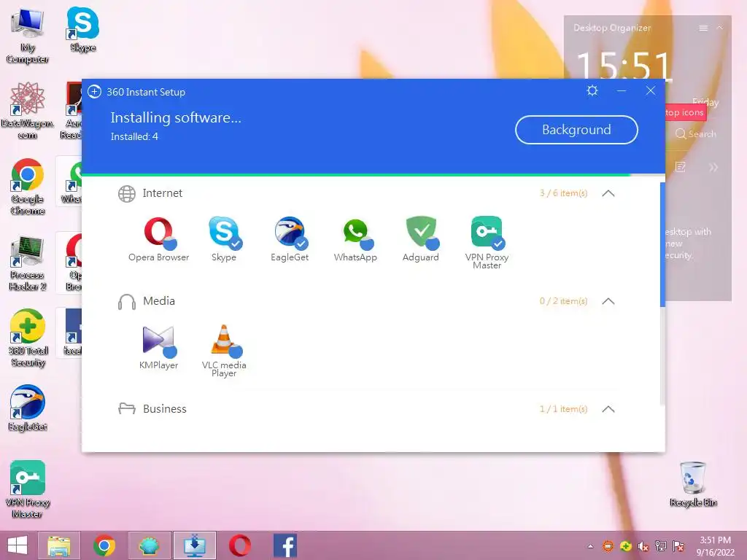Click the Business category folder icon

coord(127,408)
